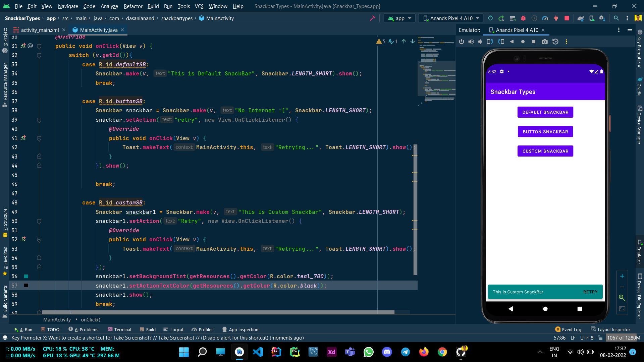Open Device Manager from the toolbar
Image resolution: width=644 pixels, height=362 pixels.
click(592, 18)
